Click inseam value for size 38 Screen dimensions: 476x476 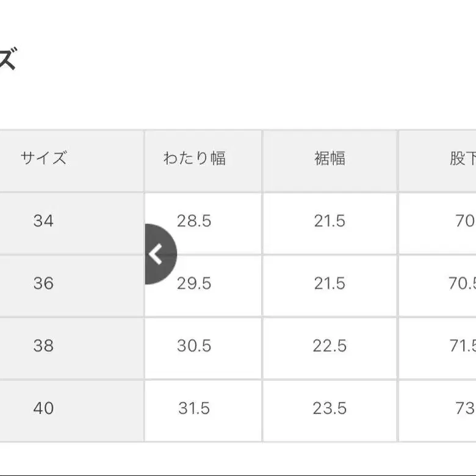(x=463, y=346)
